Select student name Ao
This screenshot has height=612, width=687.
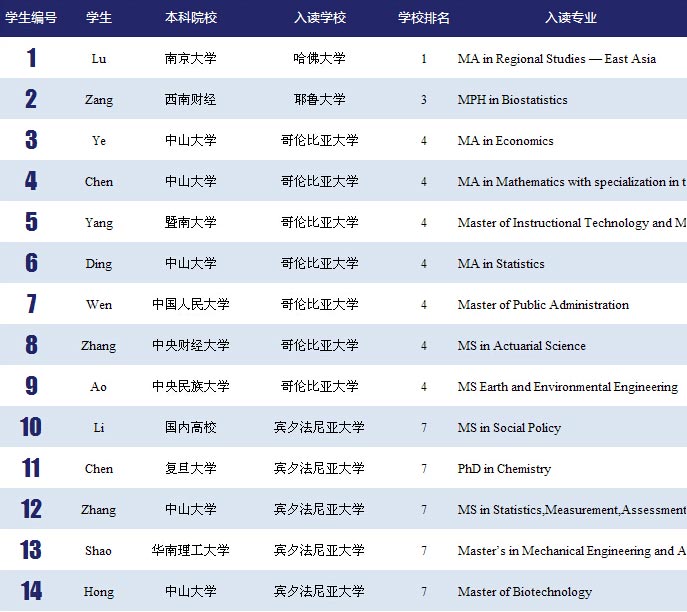tap(99, 387)
